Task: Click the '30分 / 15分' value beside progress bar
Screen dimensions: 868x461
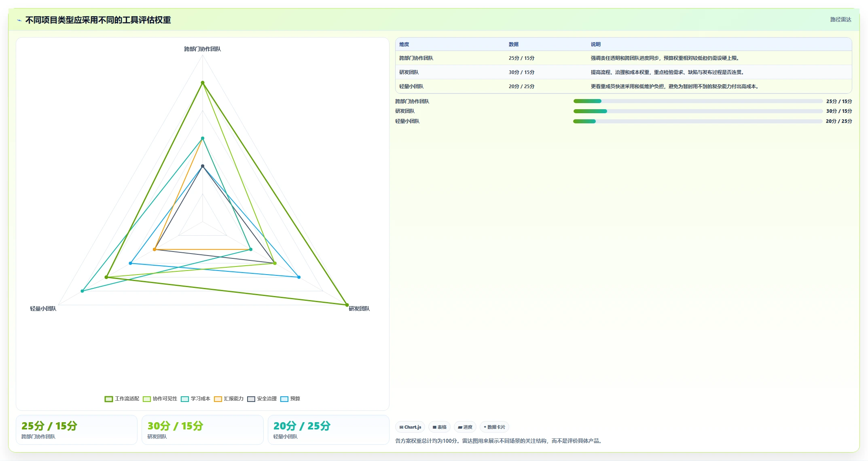Action: [x=839, y=111]
